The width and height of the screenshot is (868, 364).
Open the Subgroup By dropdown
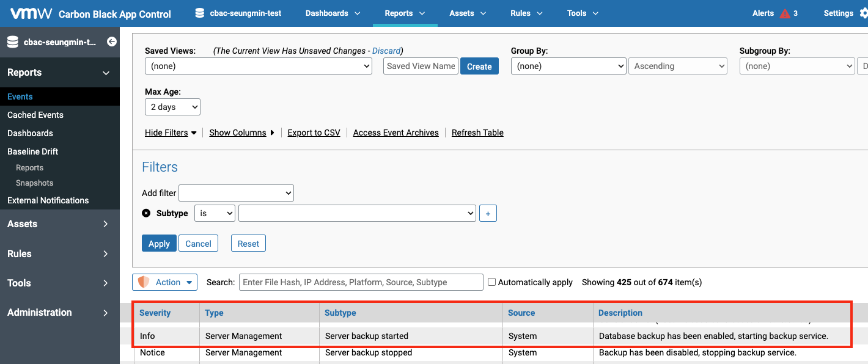coord(797,66)
